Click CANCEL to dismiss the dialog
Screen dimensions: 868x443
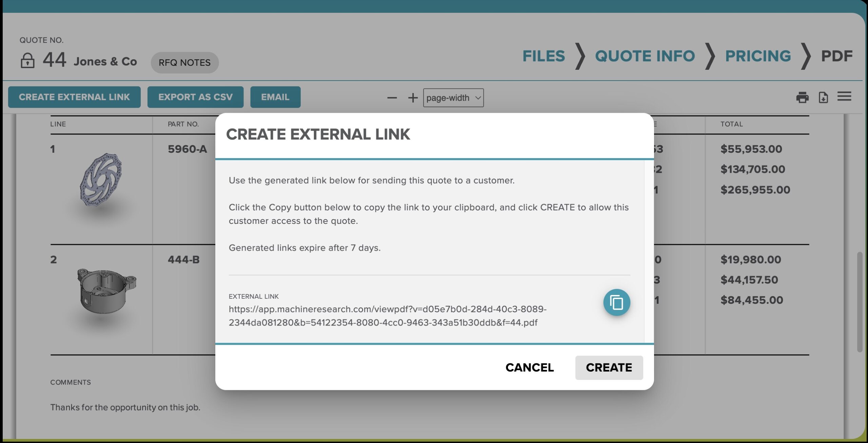(x=529, y=367)
